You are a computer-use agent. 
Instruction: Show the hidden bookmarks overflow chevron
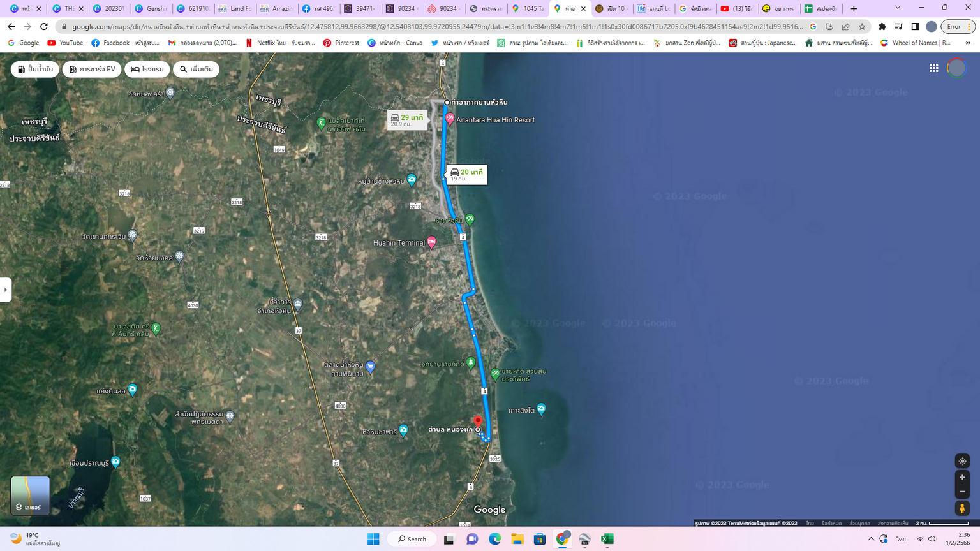pyautogui.click(x=968, y=43)
